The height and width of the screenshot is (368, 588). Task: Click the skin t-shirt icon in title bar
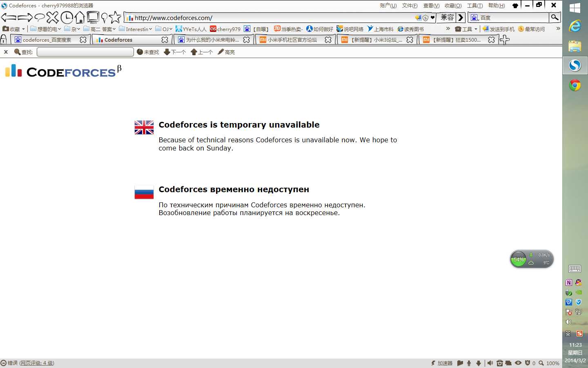click(x=515, y=6)
